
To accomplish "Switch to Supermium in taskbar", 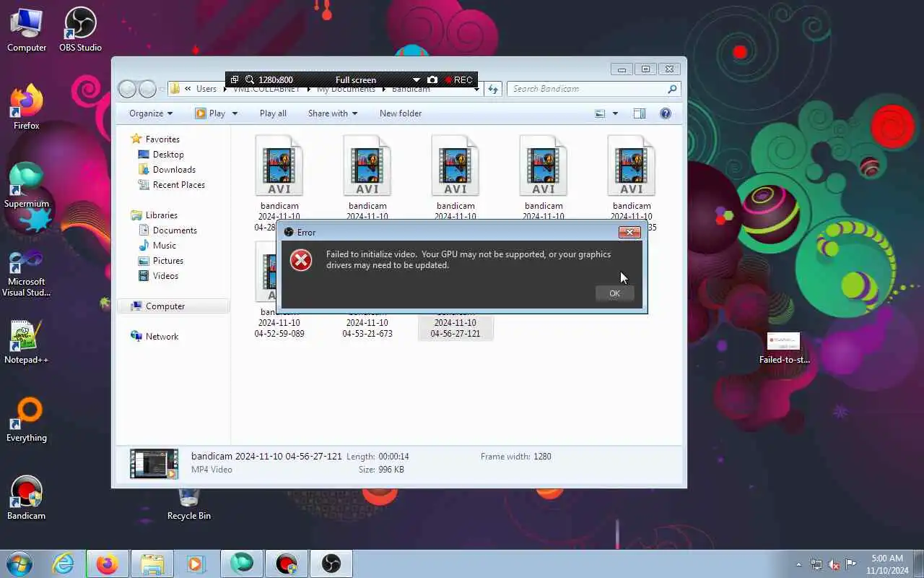I will point(242,564).
